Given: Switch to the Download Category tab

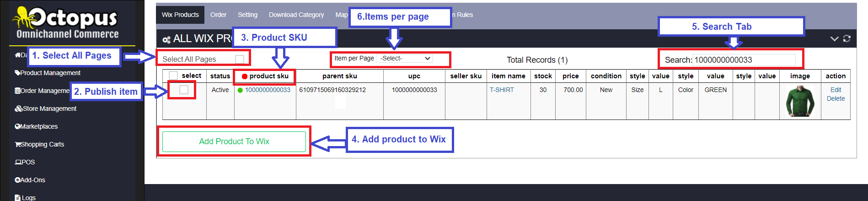Looking at the screenshot, I should click(x=296, y=15).
